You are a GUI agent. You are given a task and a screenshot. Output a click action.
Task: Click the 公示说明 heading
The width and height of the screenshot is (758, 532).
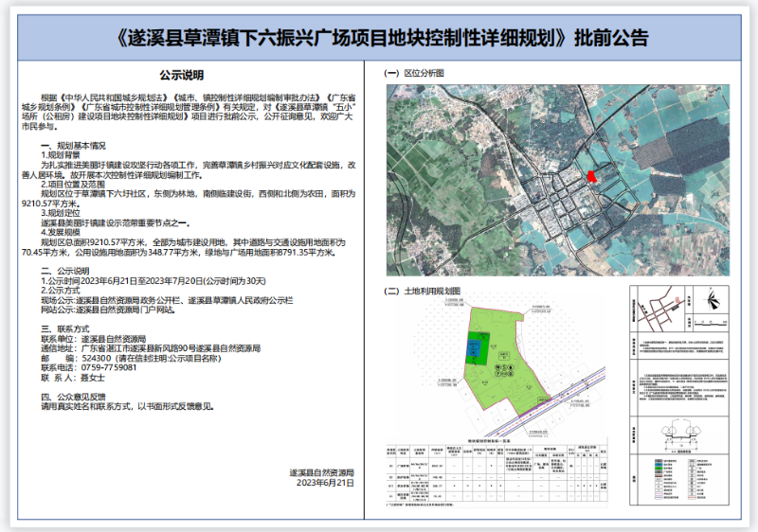(185, 72)
